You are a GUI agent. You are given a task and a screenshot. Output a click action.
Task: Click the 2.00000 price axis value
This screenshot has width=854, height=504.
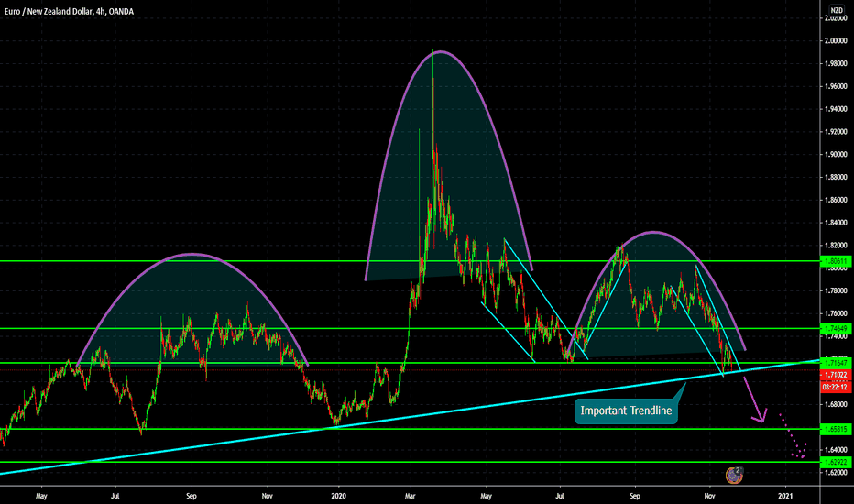(x=836, y=41)
